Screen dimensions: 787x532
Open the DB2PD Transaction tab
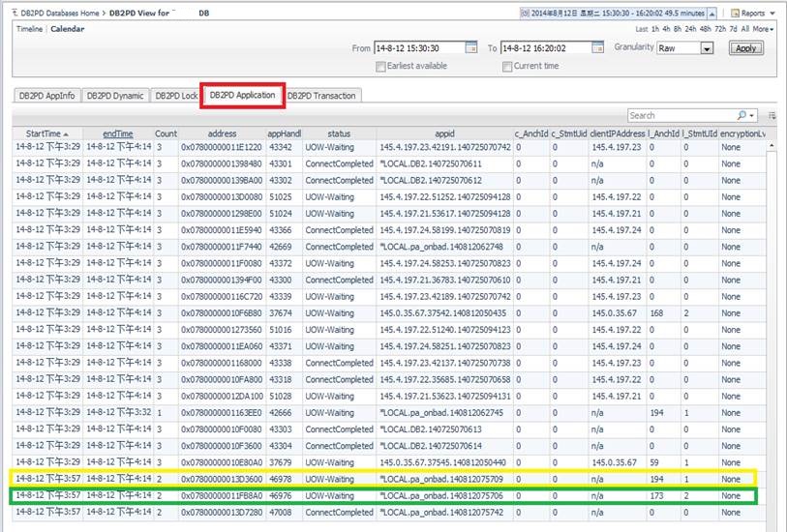click(x=323, y=95)
